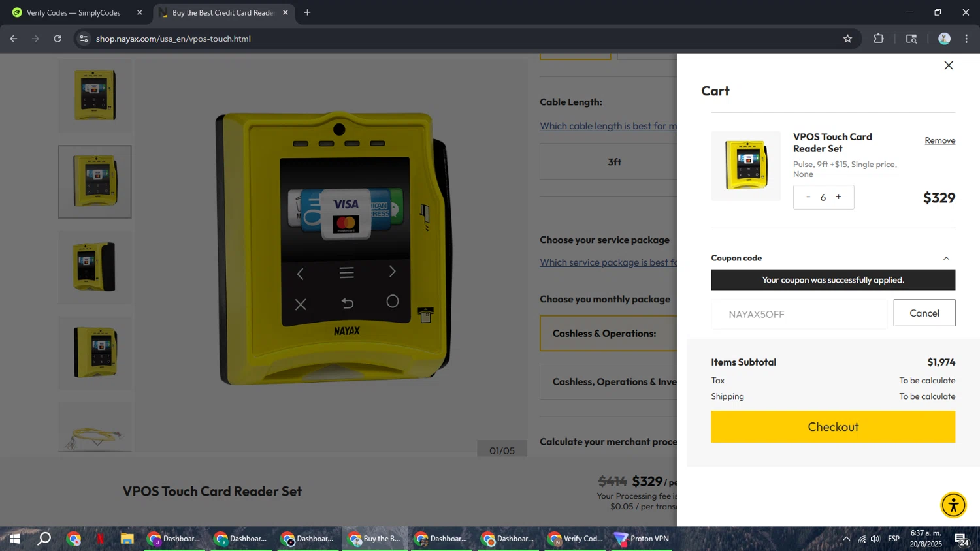Click the quantity value 6 in cart
Viewport: 980px width, 551px height.
click(x=823, y=197)
